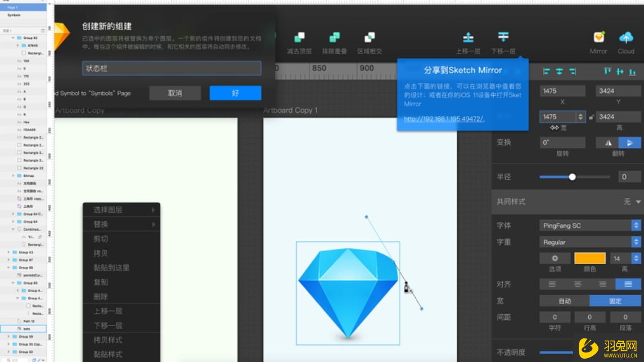Align selection horizontally centered

(x=560, y=71)
